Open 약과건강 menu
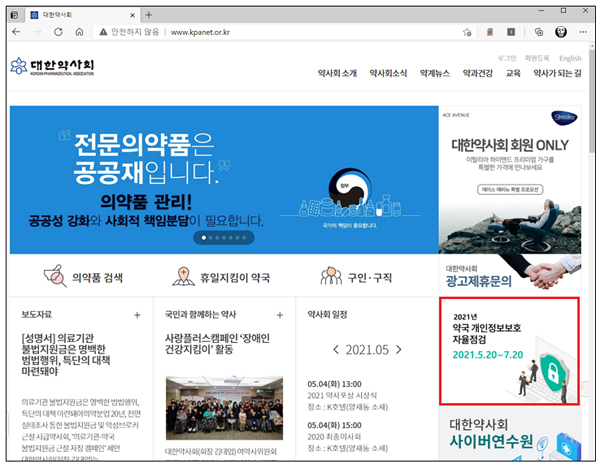Screen dimensions: 600x468 (478, 73)
